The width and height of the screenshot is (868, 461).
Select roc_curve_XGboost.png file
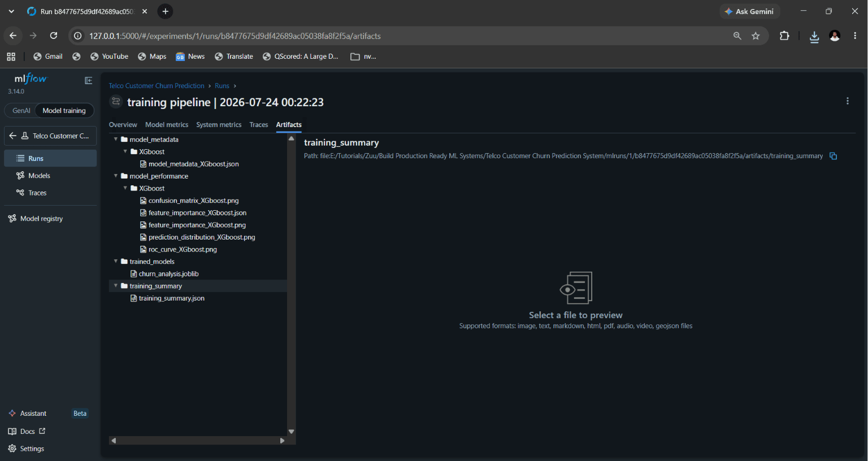[x=183, y=249]
